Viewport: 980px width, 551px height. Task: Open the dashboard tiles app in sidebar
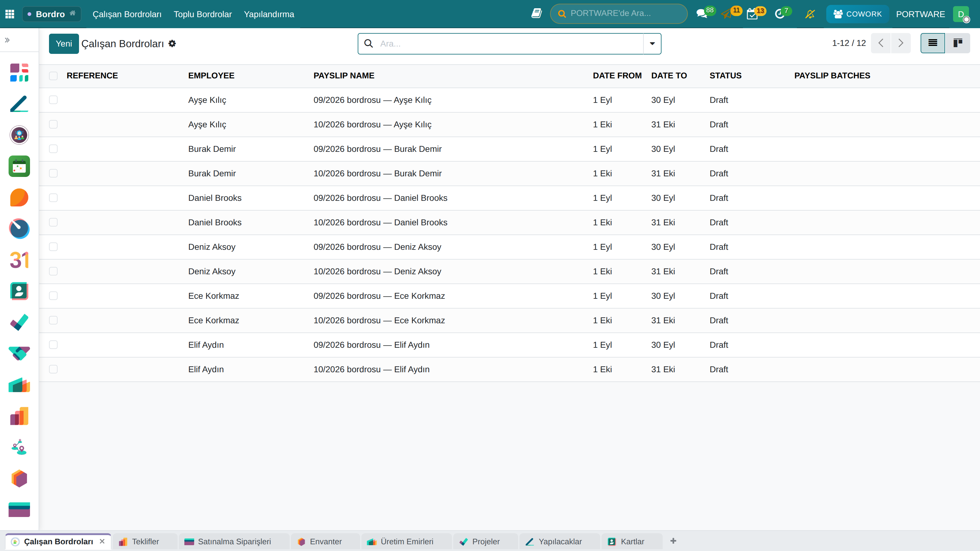coord(19,72)
